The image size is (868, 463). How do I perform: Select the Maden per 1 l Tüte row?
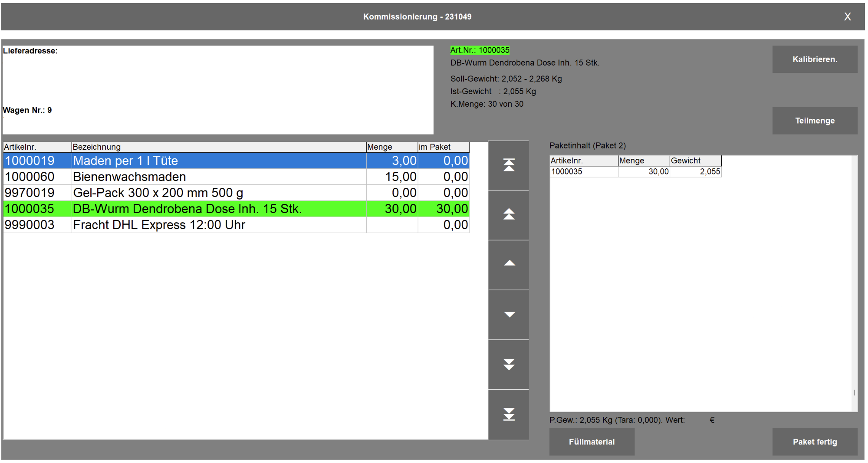236,161
